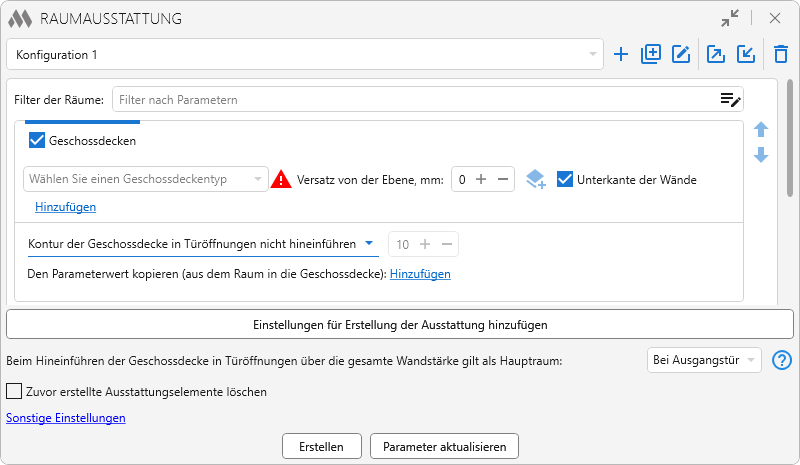Open the Sonstige Einstellungen link
The height and width of the screenshot is (465, 800).
pos(66,418)
